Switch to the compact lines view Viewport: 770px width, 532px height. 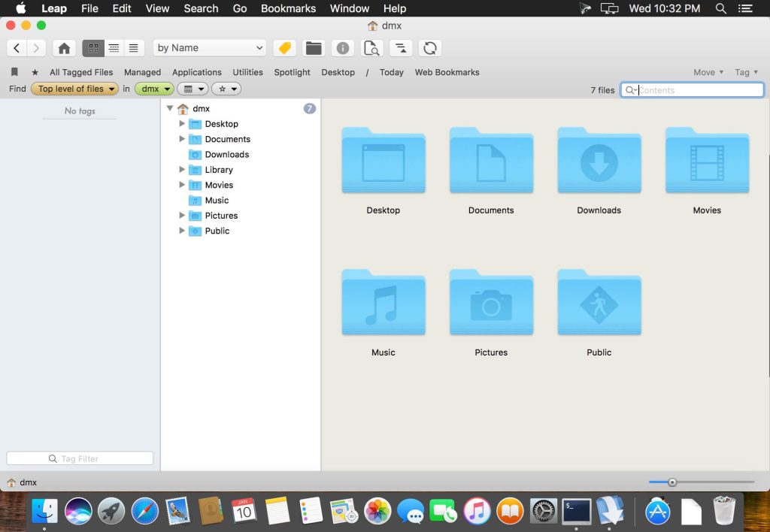coord(134,48)
